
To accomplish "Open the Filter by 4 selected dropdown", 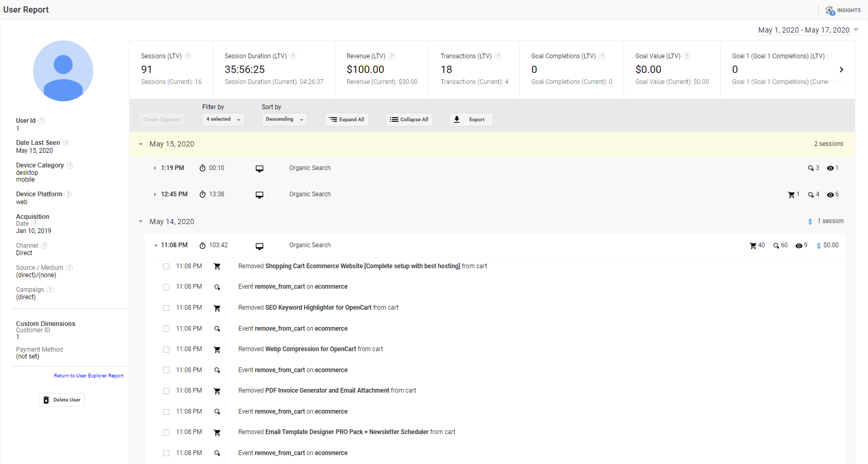I will (223, 120).
